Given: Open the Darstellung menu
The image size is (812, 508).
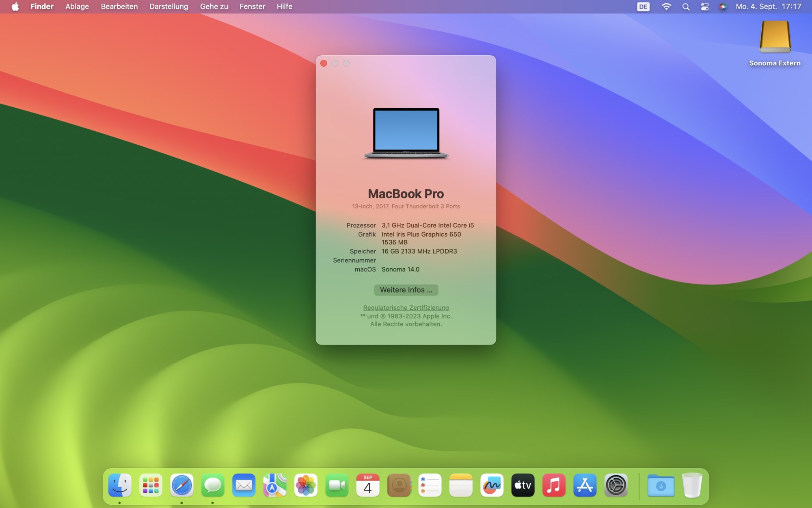Looking at the screenshot, I should [168, 7].
